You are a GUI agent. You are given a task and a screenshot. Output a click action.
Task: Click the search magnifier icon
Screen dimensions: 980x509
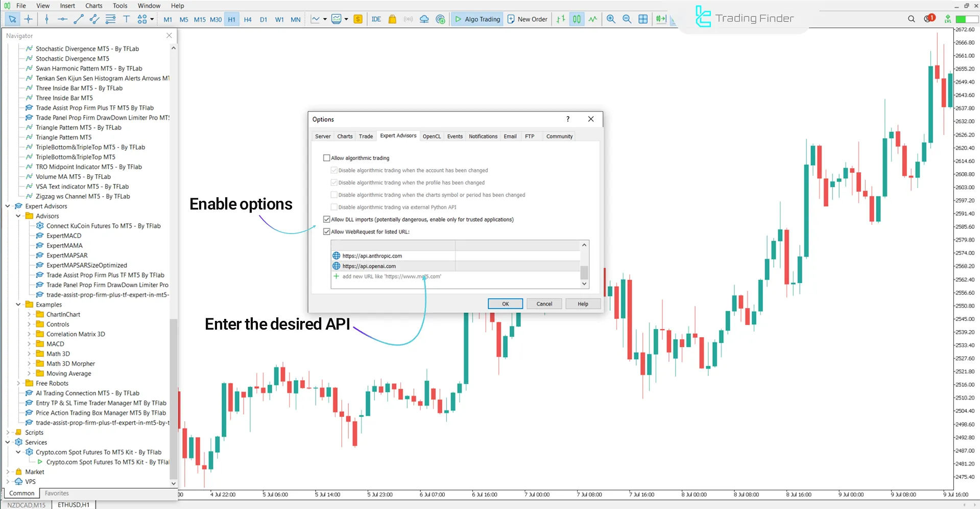click(911, 19)
